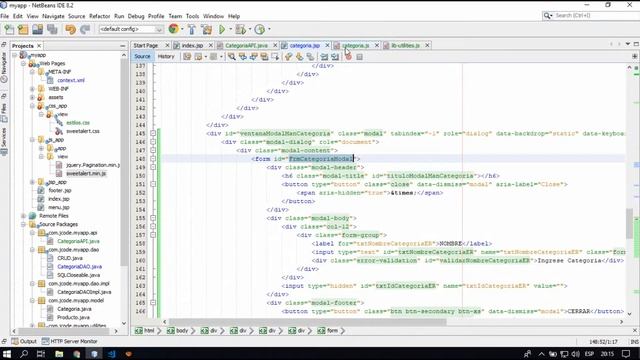Toggle code fold at line 165
The width and height of the screenshot is (640, 360).
pos(153,303)
